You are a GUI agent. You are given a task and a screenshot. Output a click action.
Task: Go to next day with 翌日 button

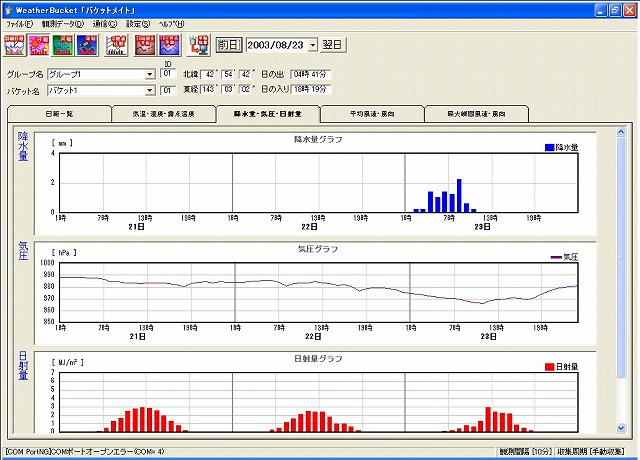332,45
